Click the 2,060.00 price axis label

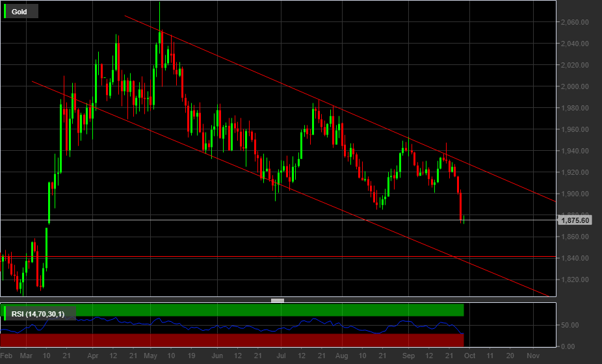[x=575, y=22]
